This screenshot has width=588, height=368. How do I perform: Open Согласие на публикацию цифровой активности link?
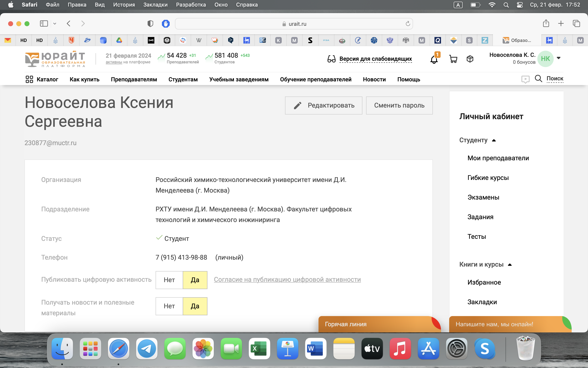(287, 279)
